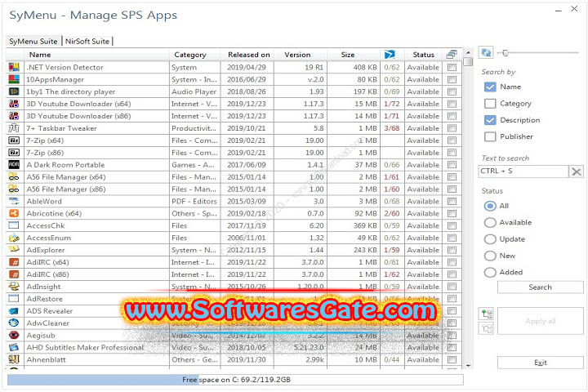Click the Aegisub app icon
588x392 pixels.
14,336
